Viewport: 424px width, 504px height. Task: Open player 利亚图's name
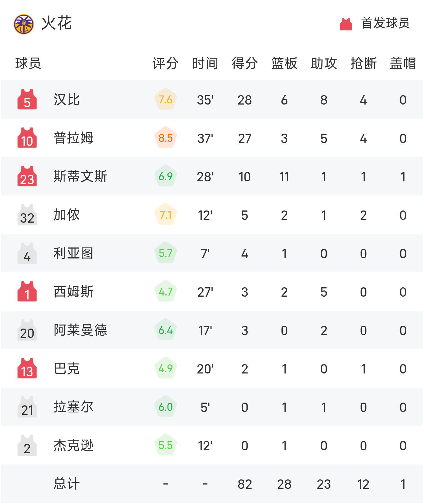pos(73,253)
